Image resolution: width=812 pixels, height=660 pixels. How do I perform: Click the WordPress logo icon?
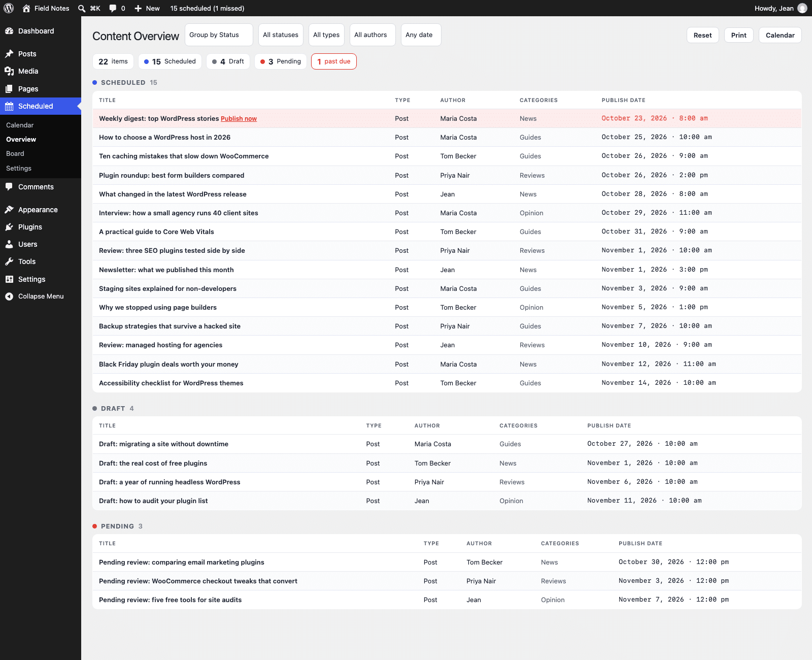click(x=9, y=8)
